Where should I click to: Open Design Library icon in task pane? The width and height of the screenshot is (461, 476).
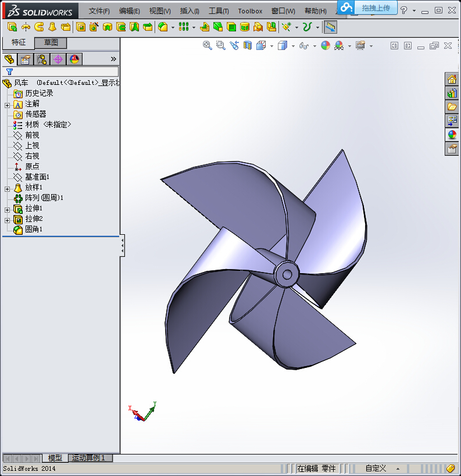(x=452, y=93)
